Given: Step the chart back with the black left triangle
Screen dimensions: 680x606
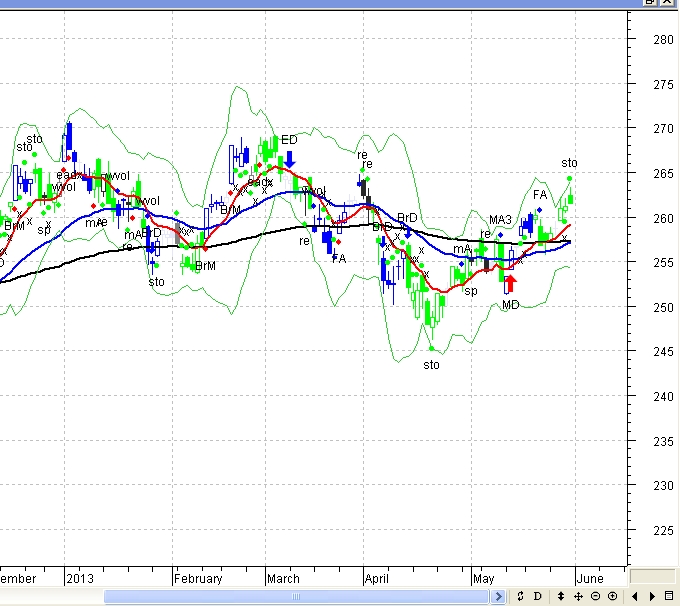Looking at the screenshot, I should pyautogui.click(x=635, y=596).
